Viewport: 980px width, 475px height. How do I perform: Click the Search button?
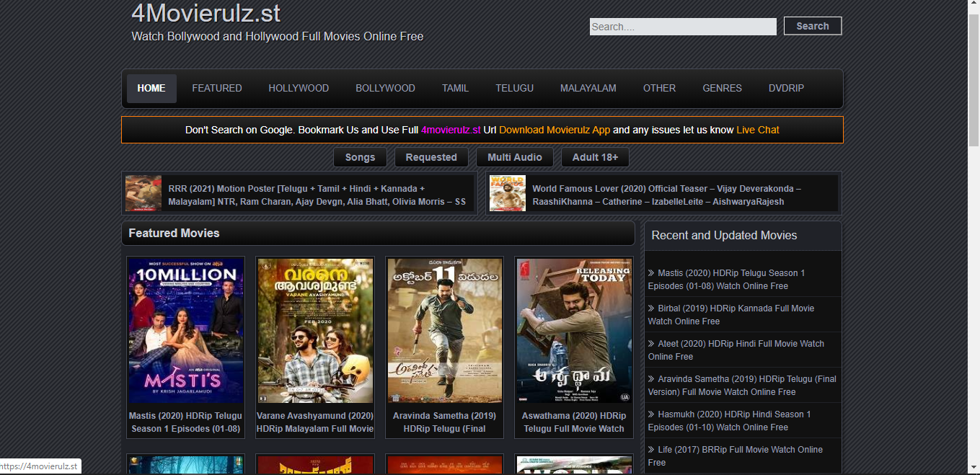(813, 26)
